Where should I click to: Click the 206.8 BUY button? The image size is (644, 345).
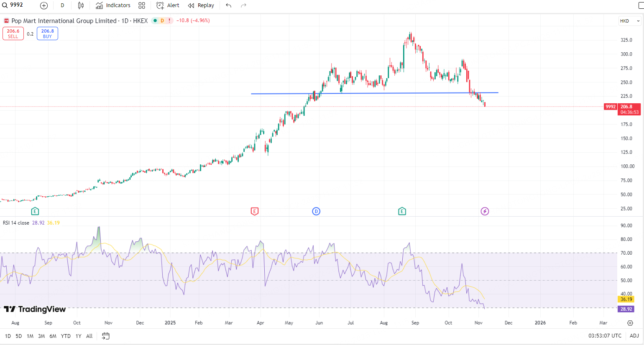pos(47,33)
